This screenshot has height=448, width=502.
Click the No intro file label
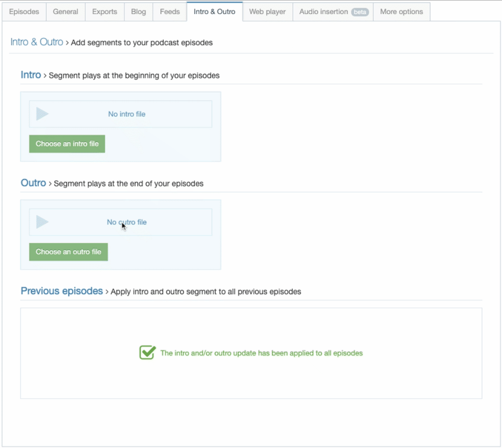coord(127,114)
